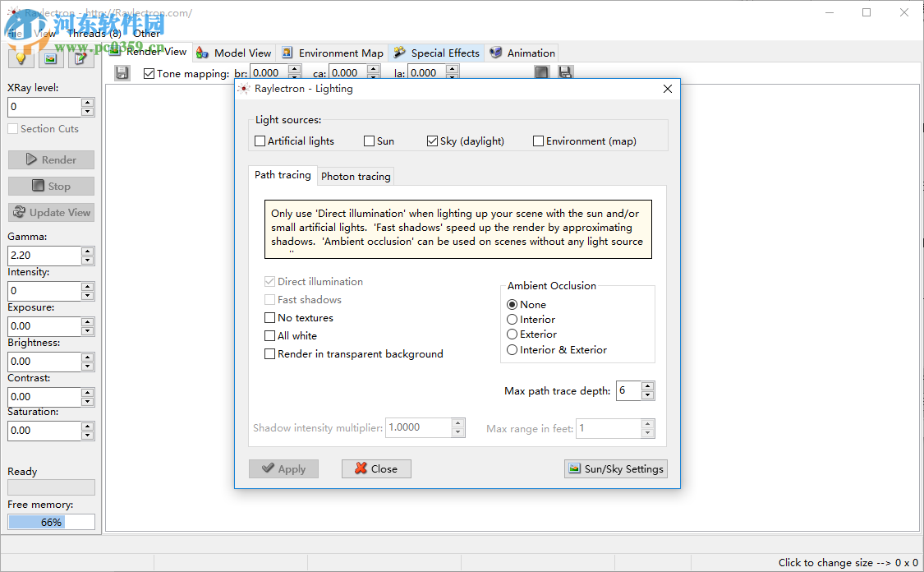Switch to the Photon tracing tab
Image resolution: width=924 pixels, height=572 pixels.
356,176
